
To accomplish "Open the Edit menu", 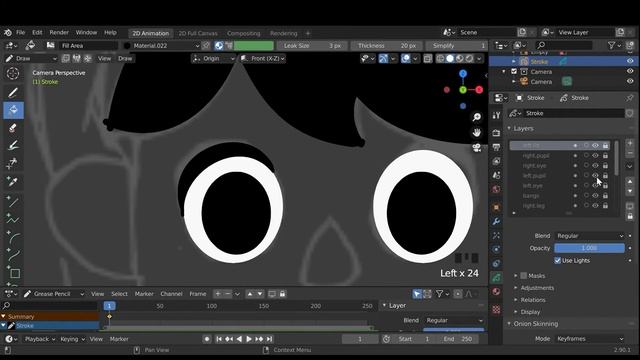I will point(37,33).
